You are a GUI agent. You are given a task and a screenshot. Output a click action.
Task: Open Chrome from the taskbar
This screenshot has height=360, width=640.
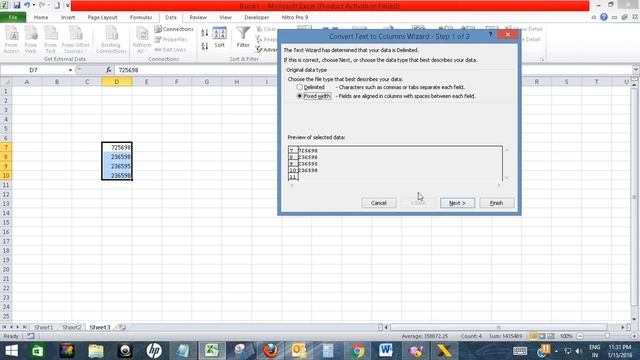click(358, 351)
